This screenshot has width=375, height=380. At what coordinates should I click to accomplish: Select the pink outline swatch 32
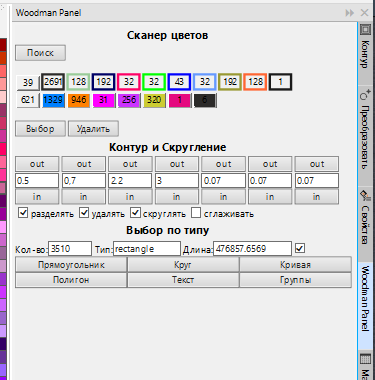pyautogui.click(x=129, y=82)
